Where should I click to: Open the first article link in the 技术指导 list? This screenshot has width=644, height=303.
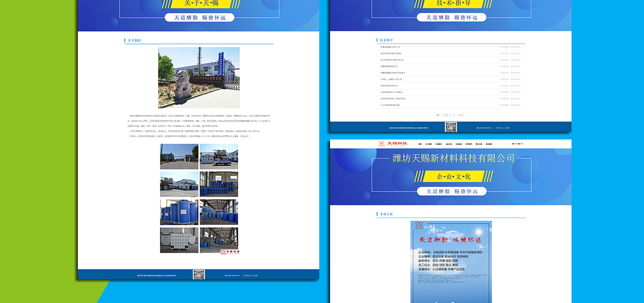coord(390,47)
